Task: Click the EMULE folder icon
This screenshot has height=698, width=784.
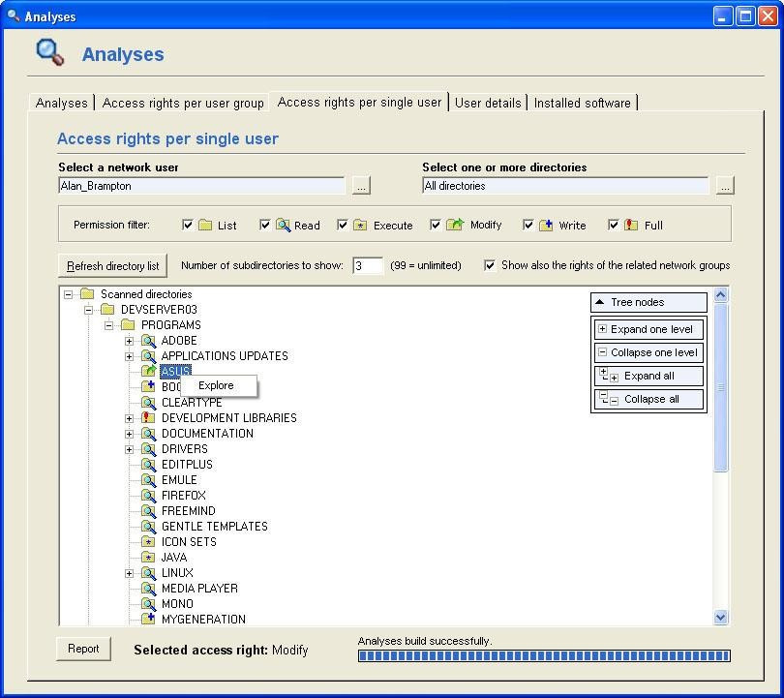Action: click(148, 480)
